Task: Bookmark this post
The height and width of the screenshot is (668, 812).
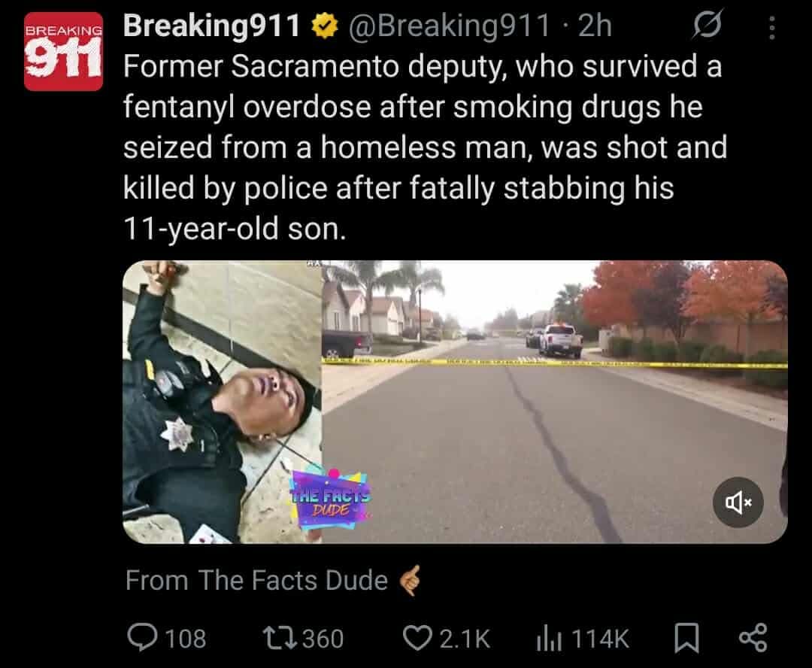Action: (686, 638)
